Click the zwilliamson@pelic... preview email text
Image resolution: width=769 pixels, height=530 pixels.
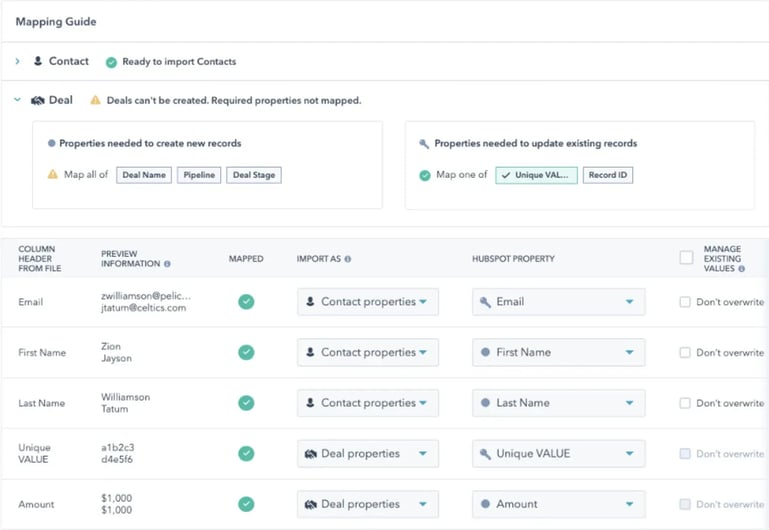pyautogui.click(x=146, y=296)
